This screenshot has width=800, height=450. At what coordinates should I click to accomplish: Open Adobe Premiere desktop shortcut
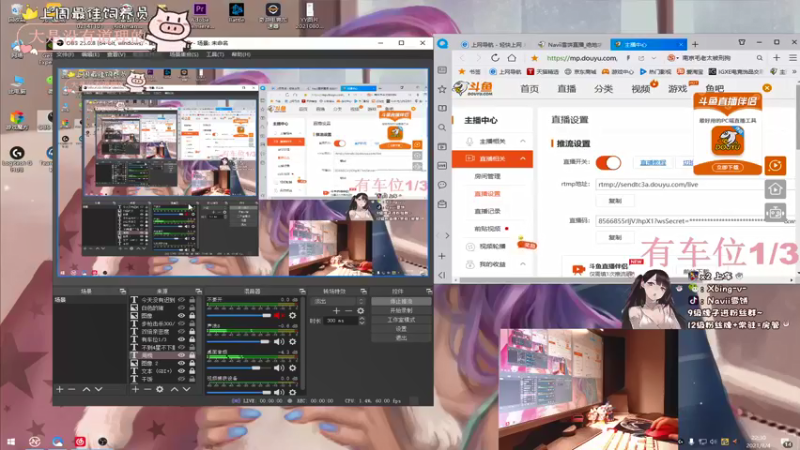click(x=200, y=14)
